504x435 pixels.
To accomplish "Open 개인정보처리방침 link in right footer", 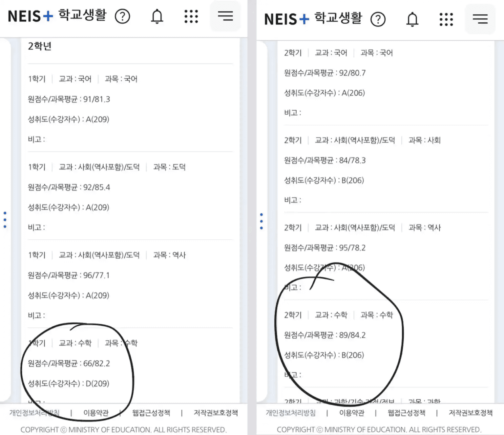I will [x=291, y=413].
